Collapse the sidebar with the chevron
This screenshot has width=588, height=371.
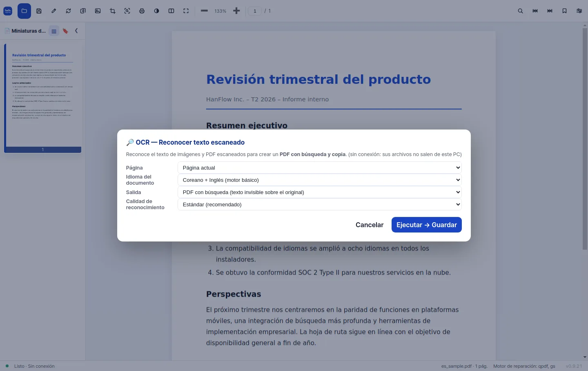point(76,31)
